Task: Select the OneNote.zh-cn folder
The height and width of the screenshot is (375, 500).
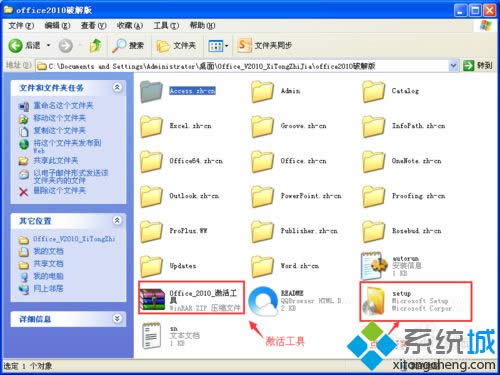Action: [402, 161]
